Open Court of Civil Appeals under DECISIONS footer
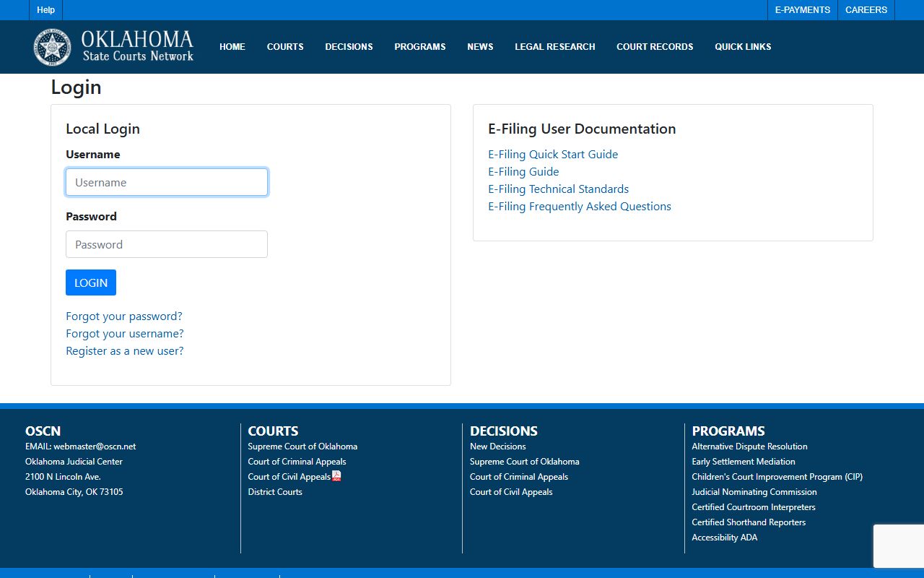 coord(511,492)
